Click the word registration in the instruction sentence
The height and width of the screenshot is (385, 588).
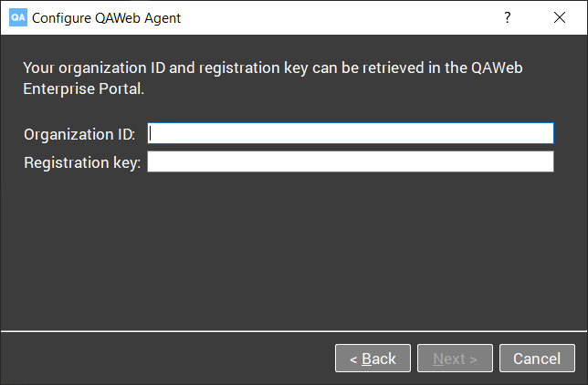point(239,68)
